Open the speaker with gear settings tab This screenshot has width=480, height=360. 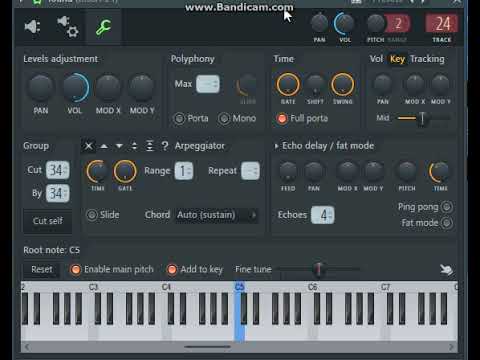[x=68, y=27]
